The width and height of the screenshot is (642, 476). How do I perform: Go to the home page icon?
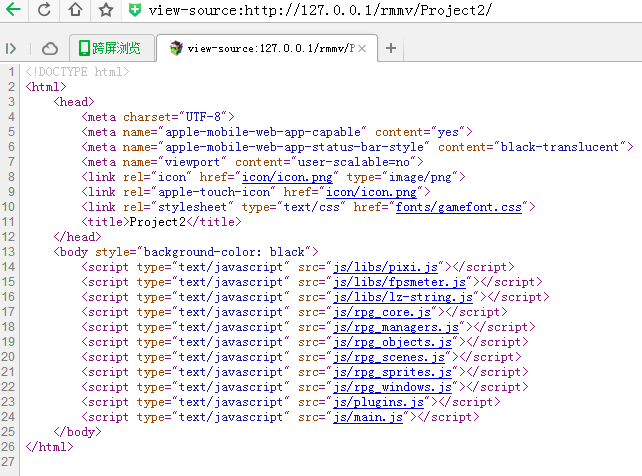coord(75,9)
